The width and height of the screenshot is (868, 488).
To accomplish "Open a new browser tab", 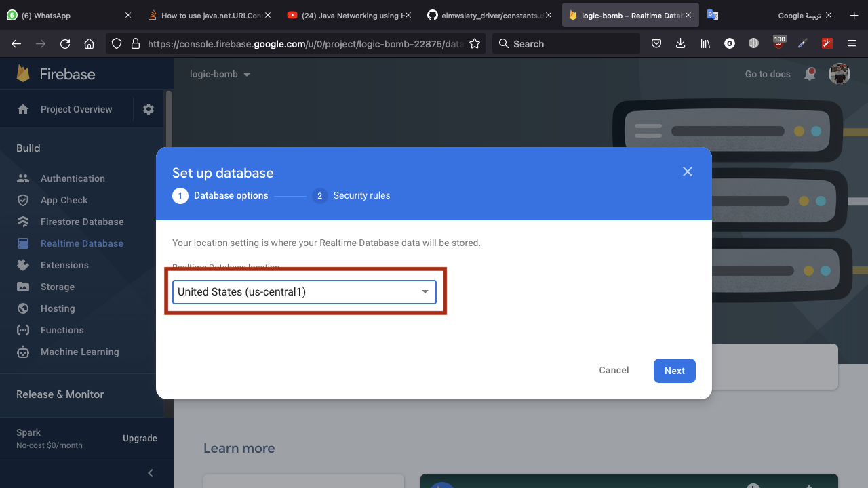I will point(854,16).
